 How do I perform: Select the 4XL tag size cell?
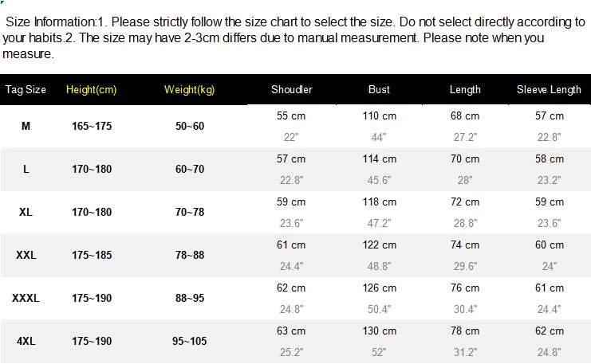coord(26,342)
